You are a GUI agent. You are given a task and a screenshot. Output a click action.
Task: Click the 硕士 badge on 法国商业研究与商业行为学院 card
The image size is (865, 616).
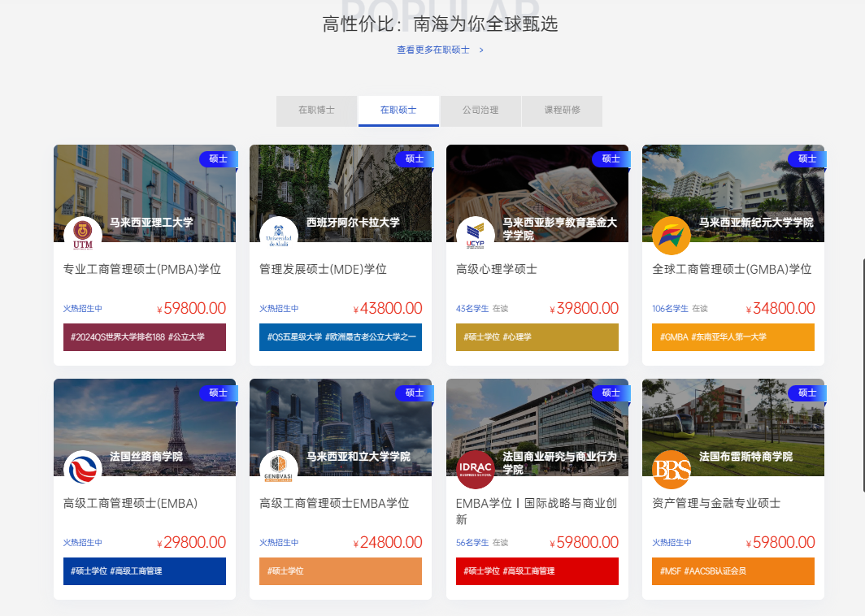click(x=611, y=393)
